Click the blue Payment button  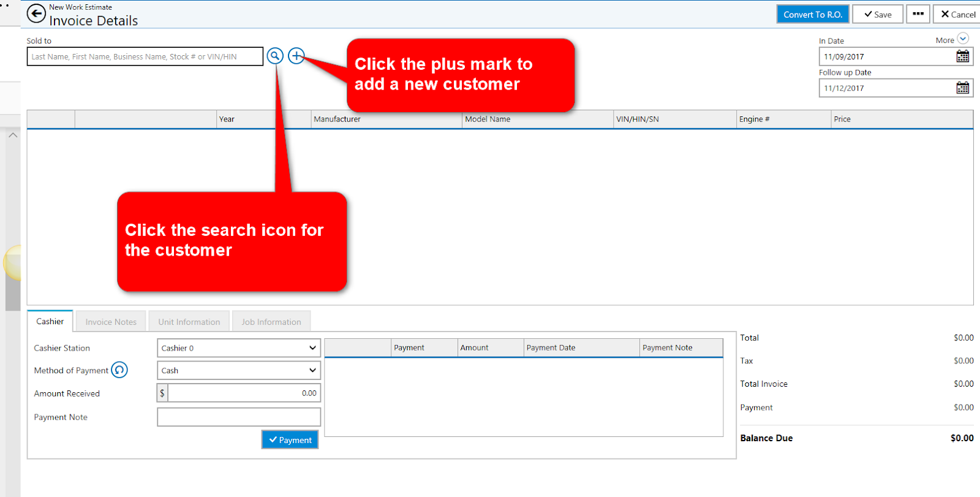click(x=290, y=439)
